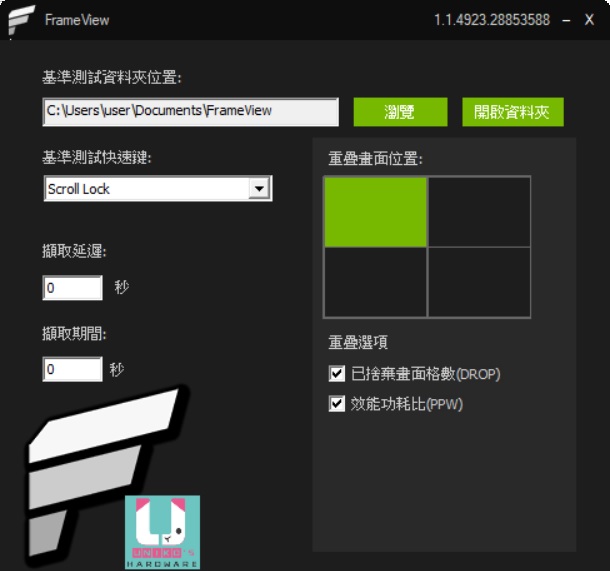Toggle 已捨棄畫面格數(DROP) checkbox
Viewport: 610px width, 571px height.
[x=337, y=374]
